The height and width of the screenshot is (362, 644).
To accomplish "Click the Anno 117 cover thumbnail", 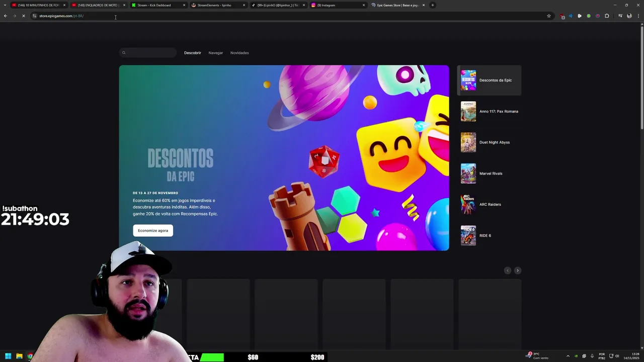I will [468, 112].
